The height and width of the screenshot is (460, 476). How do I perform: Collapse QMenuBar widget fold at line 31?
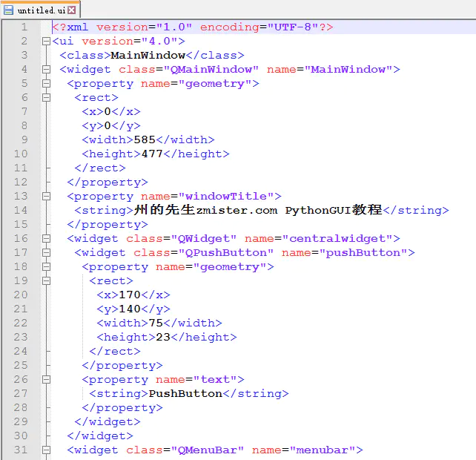point(46,450)
